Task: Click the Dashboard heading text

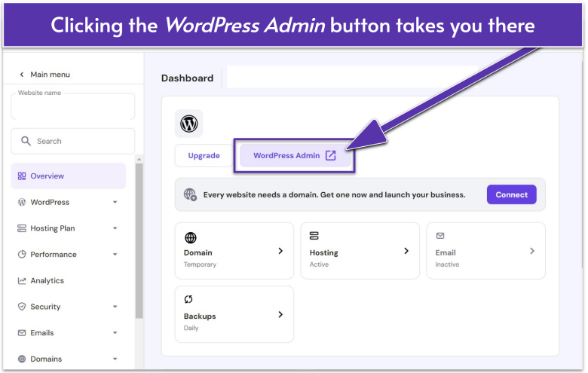Action: click(187, 78)
